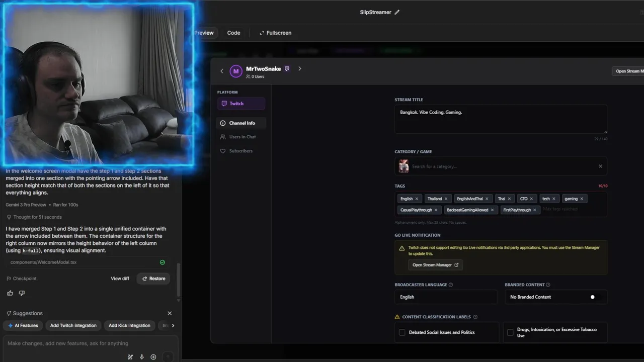Viewport: 644px width, 362px height.
Task: Click the 0 Users count text
Action: click(x=255, y=76)
